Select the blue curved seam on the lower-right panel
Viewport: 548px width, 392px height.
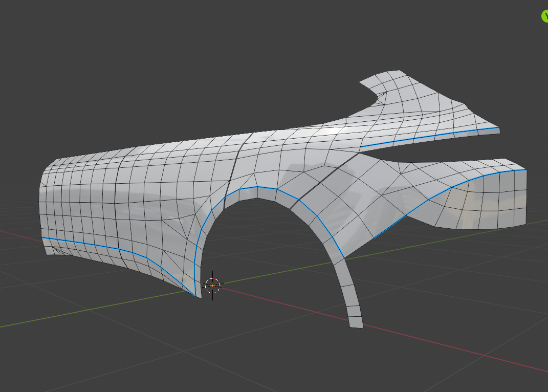440,194
